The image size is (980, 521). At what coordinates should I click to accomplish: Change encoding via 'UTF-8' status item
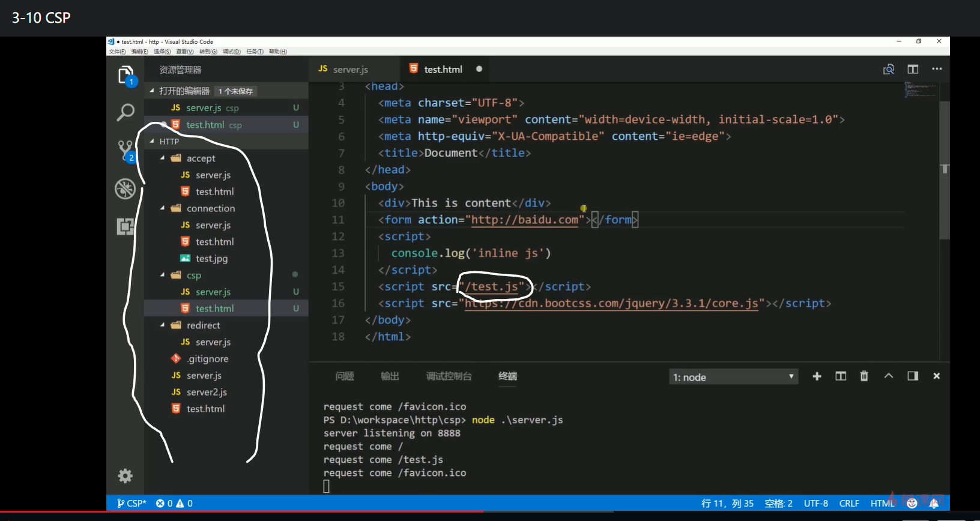[x=816, y=504]
